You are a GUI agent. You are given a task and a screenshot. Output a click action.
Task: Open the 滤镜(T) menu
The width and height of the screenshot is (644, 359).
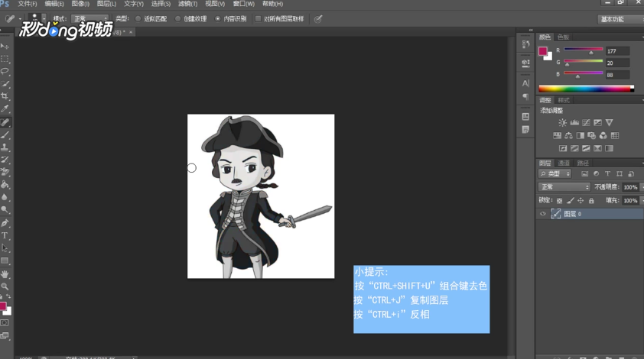click(188, 4)
